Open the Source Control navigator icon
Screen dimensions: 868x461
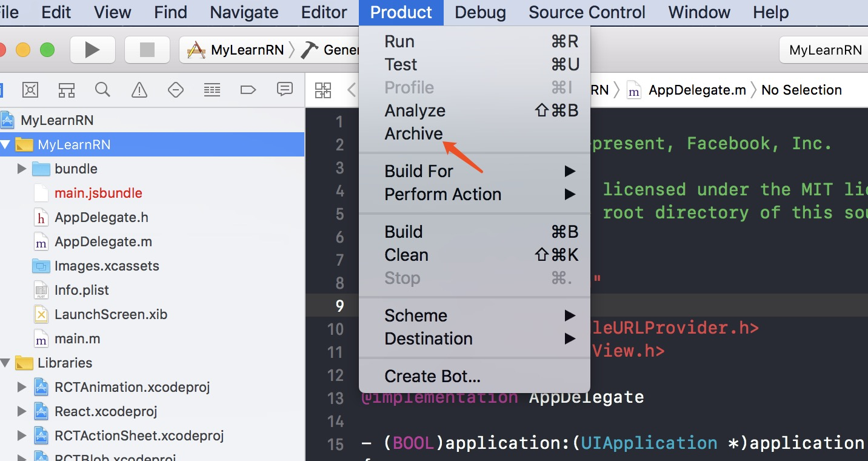click(x=30, y=90)
